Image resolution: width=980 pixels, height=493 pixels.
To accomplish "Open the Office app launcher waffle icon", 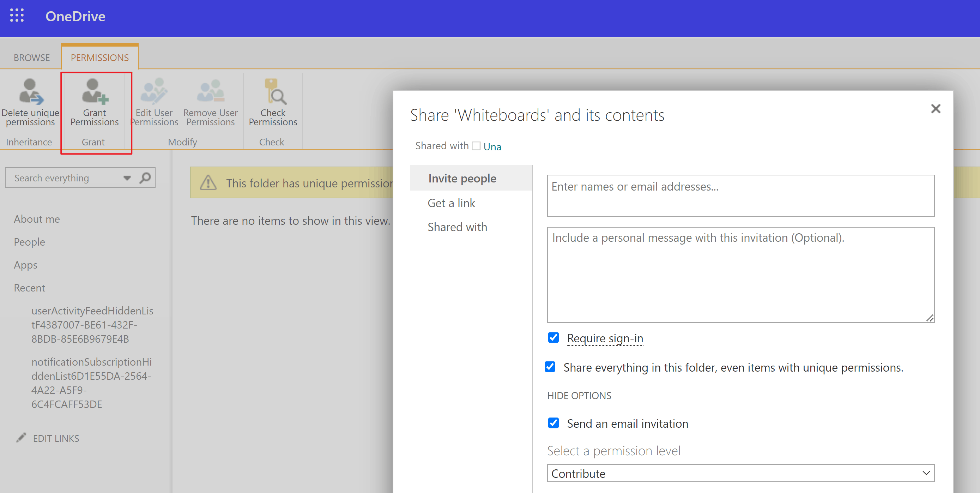I will pyautogui.click(x=17, y=16).
